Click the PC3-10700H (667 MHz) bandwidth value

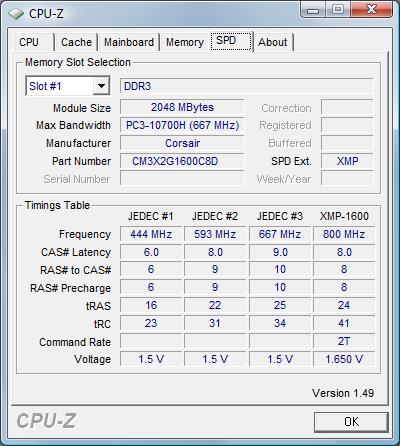182,125
